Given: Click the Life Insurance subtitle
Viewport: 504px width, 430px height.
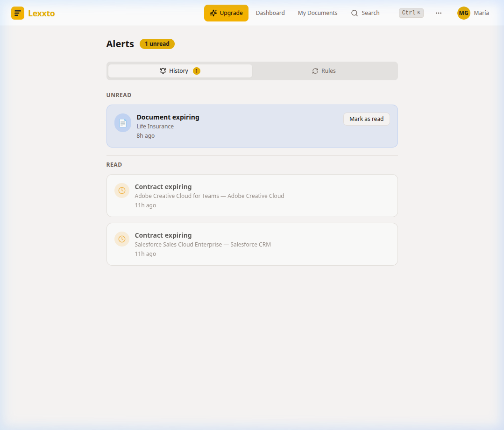Looking at the screenshot, I should tap(155, 127).
